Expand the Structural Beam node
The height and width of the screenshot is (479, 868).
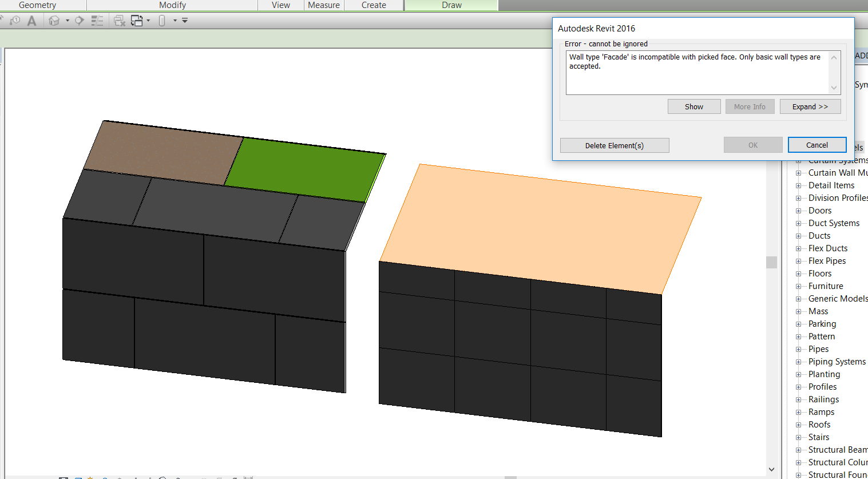click(x=798, y=450)
